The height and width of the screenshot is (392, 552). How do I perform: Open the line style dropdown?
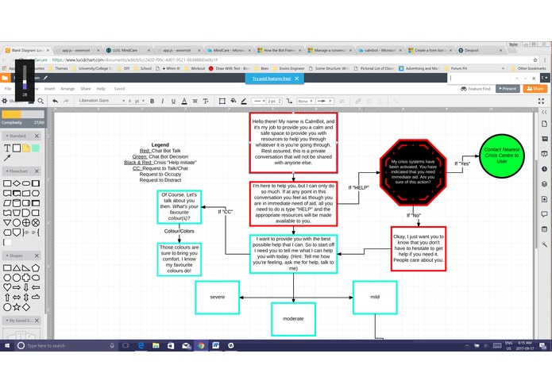pos(259,102)
